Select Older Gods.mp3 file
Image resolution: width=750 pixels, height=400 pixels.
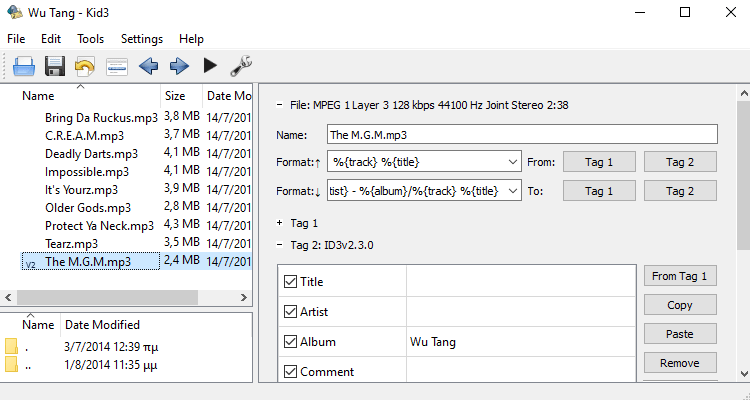88,208
